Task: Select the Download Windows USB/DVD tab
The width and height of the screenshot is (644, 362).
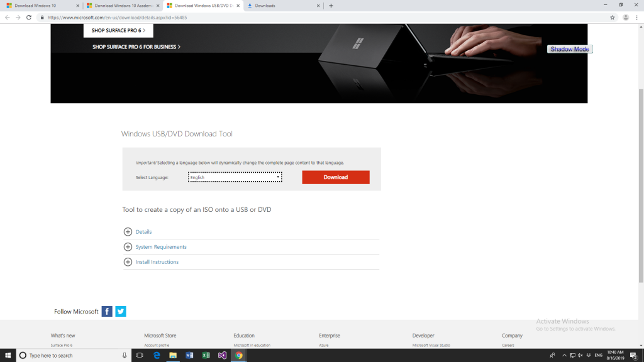Action: 203,6
